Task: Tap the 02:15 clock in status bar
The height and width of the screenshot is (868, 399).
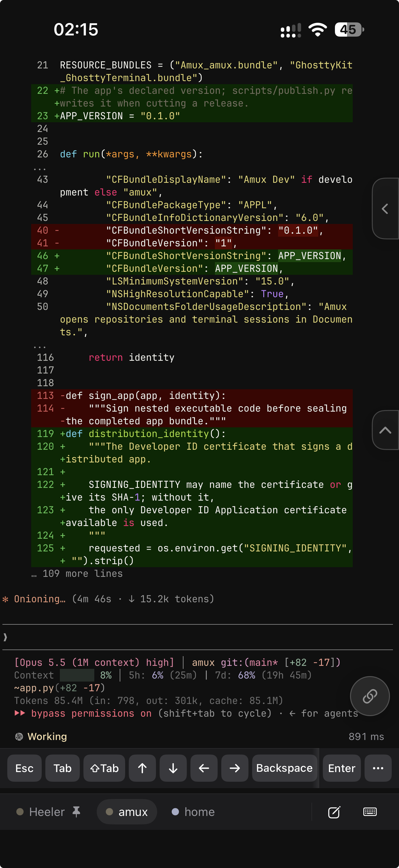Action: (x=76, y=29)
